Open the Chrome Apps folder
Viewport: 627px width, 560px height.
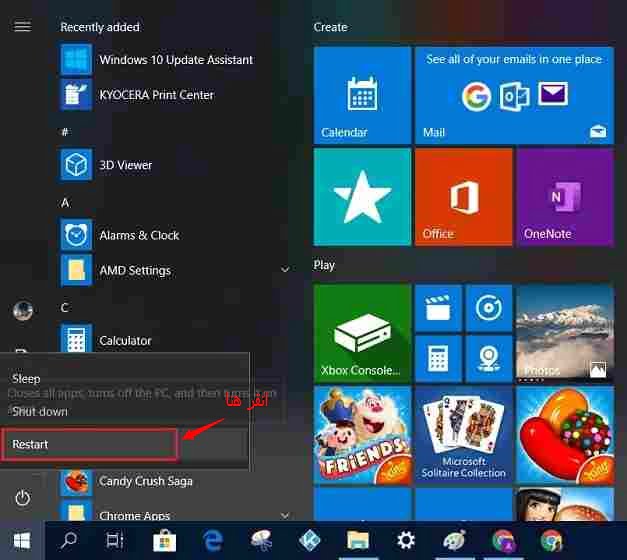[115, 513]
